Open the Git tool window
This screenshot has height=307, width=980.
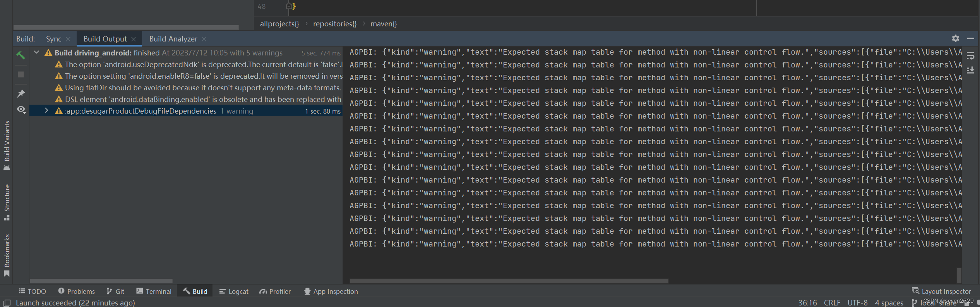[x=115, y=291]
